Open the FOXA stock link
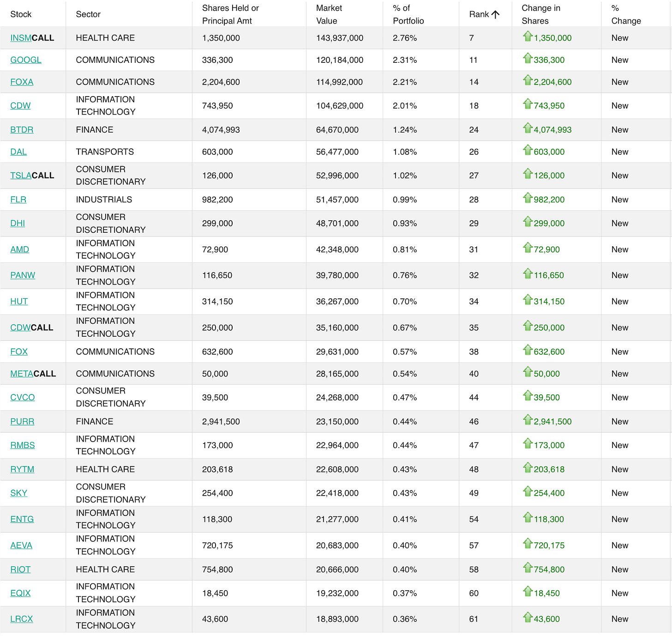Image resolution: width=672 pixels, height=636 pixels. coord(22,82)
